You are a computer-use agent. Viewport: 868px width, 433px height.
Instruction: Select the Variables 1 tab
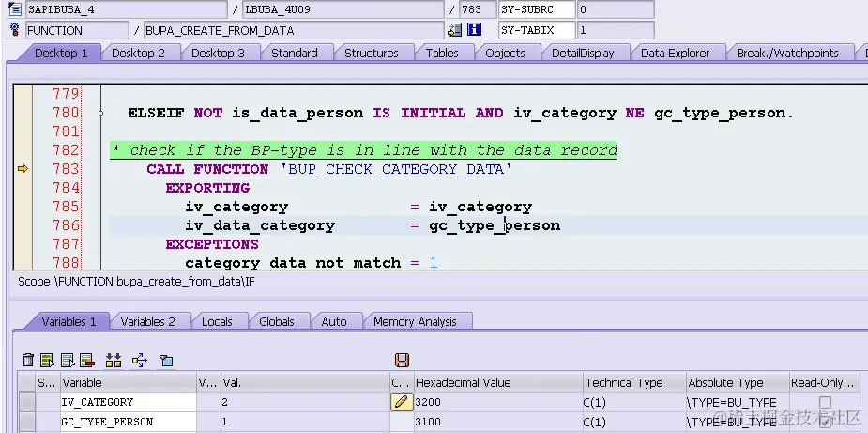[x=69, y=321]
